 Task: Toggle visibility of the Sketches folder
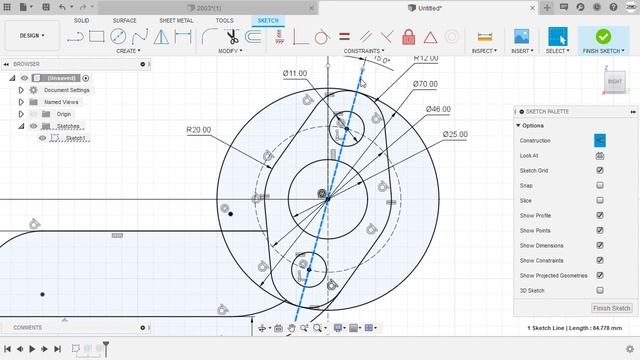pos(33,126)
